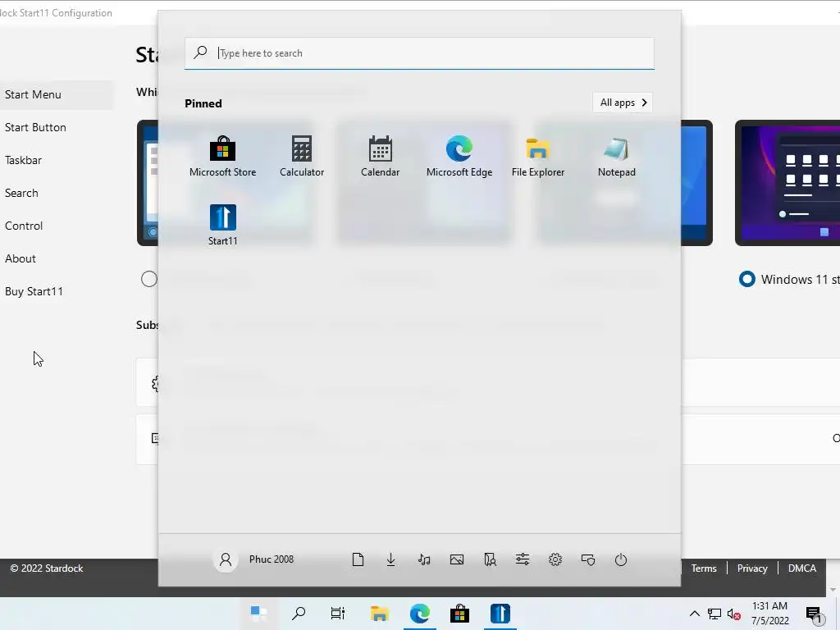Switch to Microsoft Edge on taskbar
Image resolution: width=840 pixels, height=630 pixels.
click(419, 614)
